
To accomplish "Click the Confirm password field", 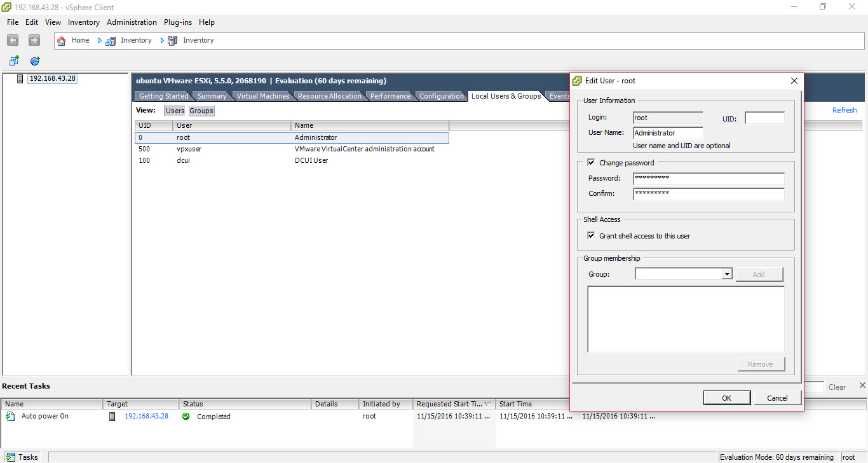I will [709, 194].
